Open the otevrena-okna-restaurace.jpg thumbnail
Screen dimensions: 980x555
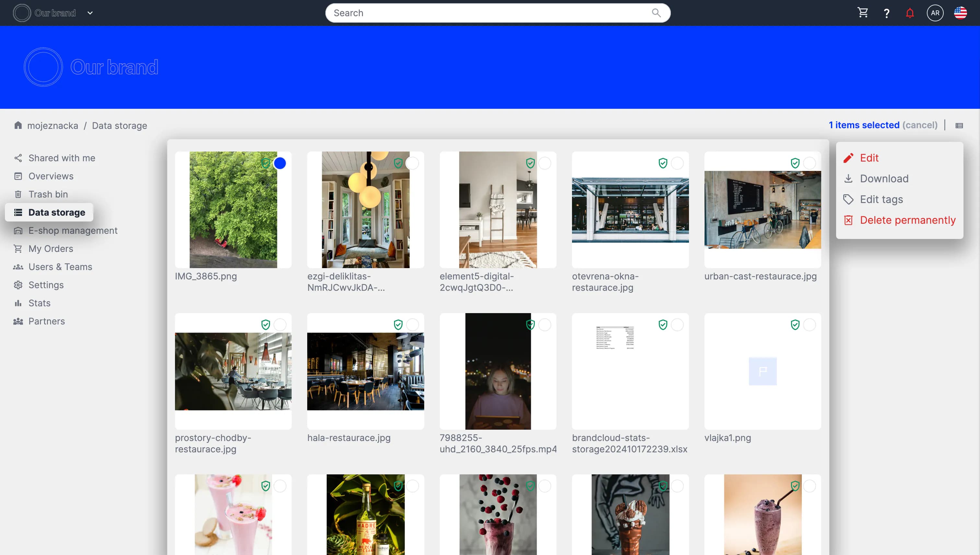pyautogui.click(x=630, y=210)
